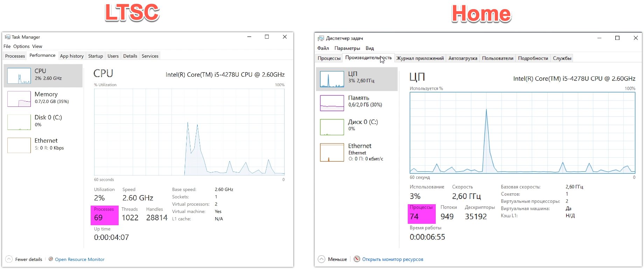The height and width of the screenshot is (269, 644).
Task: Click the Virtual machine Yes value
Action: coord(218,212)
